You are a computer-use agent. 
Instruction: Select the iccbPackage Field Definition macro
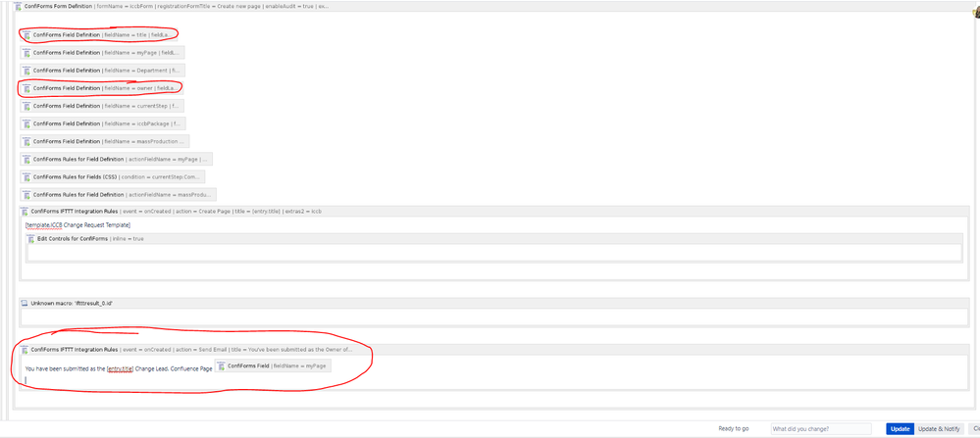point(102,123)
